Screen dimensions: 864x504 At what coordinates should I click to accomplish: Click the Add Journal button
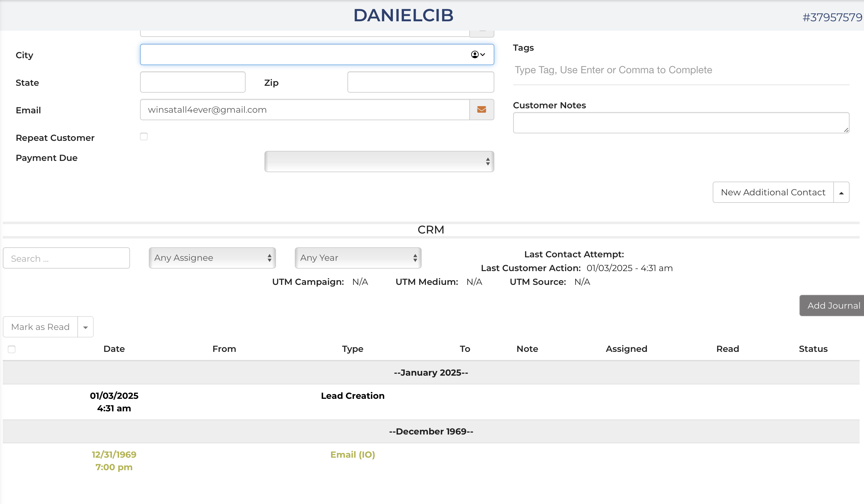[833, 306]
